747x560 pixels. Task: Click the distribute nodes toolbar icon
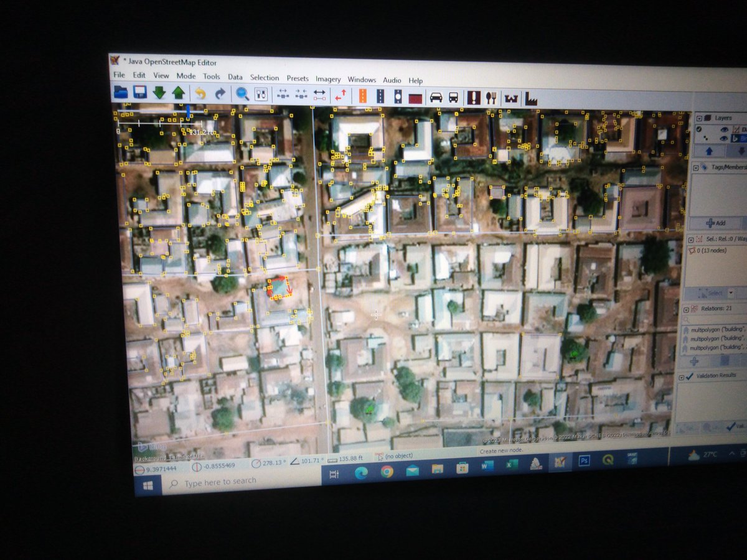point(282,95)
